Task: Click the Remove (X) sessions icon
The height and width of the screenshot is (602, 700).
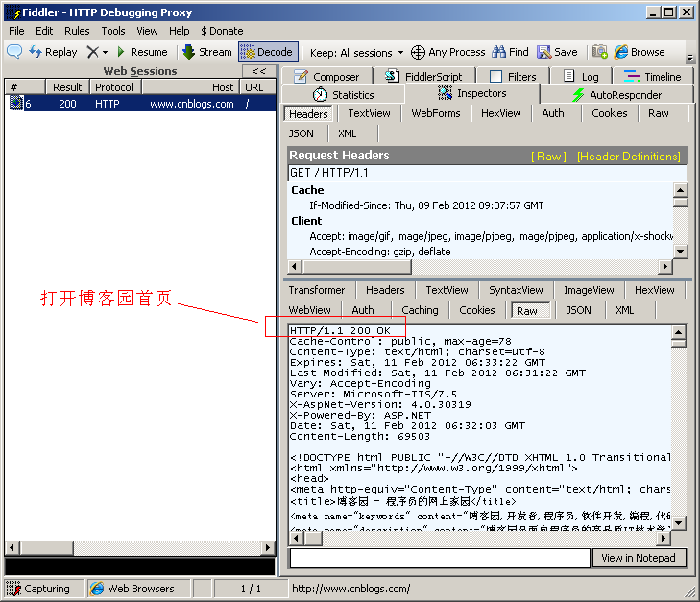Action: click(92, 52)
